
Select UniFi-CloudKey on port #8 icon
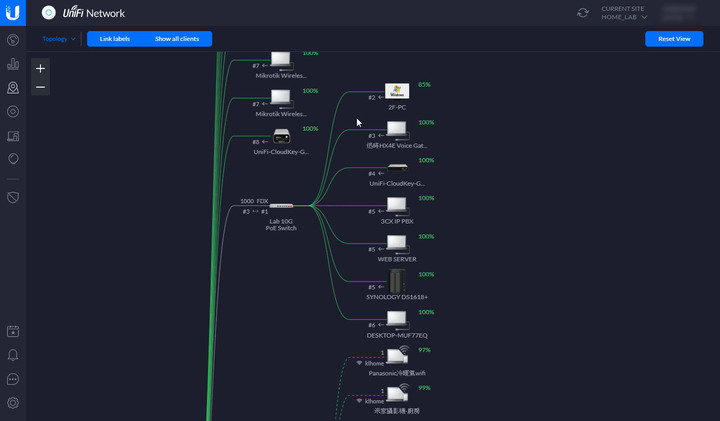coord(281,136)
